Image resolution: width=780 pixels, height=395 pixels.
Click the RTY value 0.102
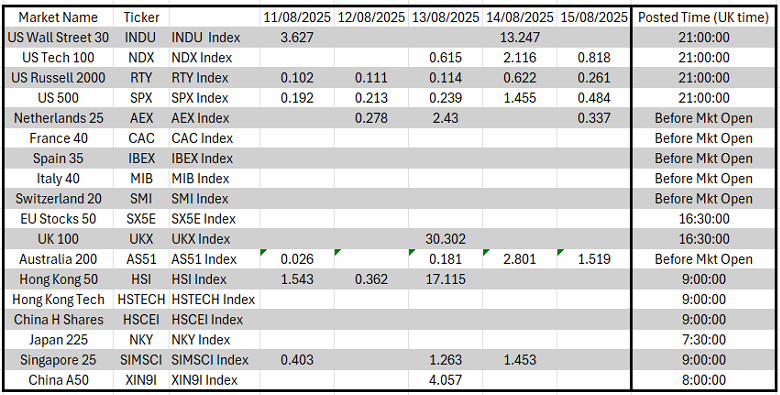tap(297, 78)
